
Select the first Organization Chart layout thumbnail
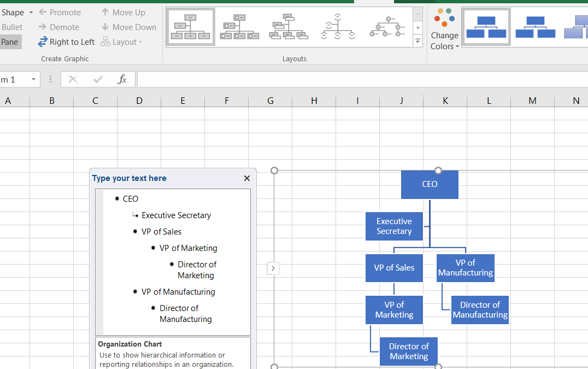[191, 27]
